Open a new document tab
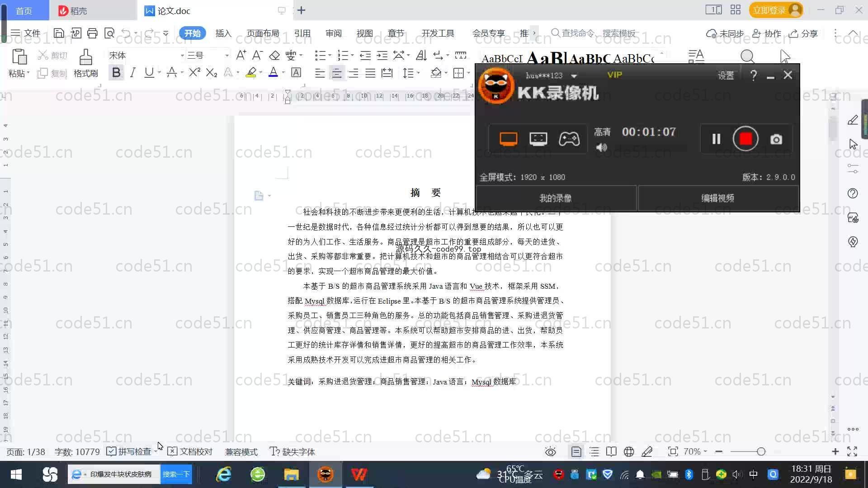Screen dimensions: 868x488 (x=302, y=10)
